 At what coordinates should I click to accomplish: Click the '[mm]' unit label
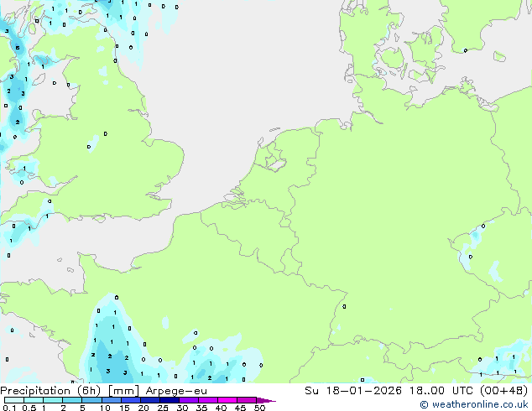click(x=123, y=391)
